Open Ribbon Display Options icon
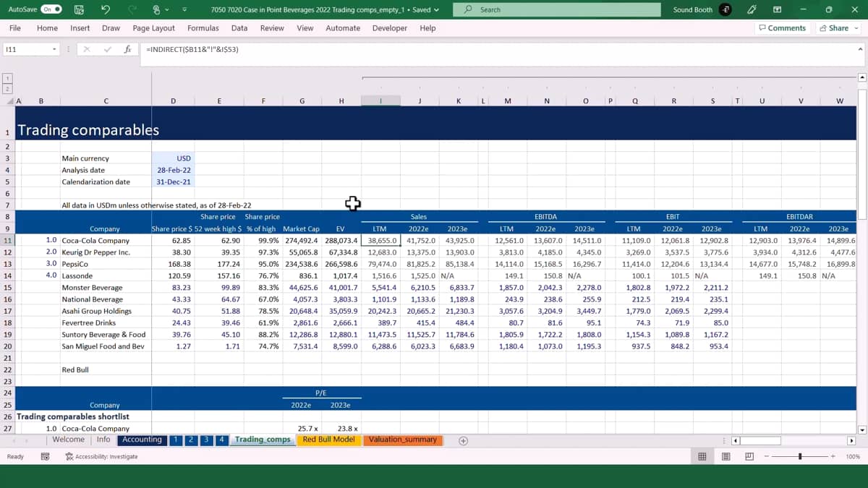The height and width of the screenshot is (488, 868). pyautogui.click(x=777, y=9)
